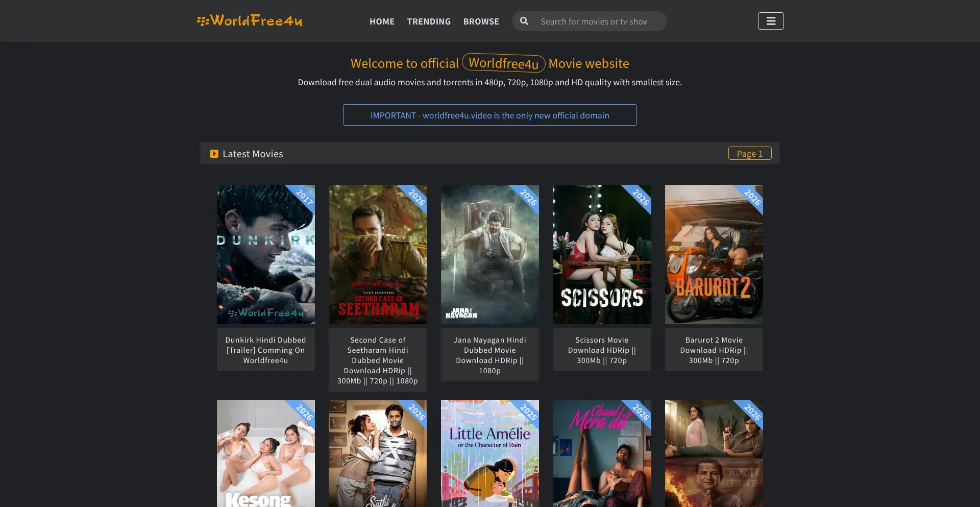The height and width of the screenshot is (507, 980).
Task: Click the Latest Movies play icon
Action: pos(214,154)
